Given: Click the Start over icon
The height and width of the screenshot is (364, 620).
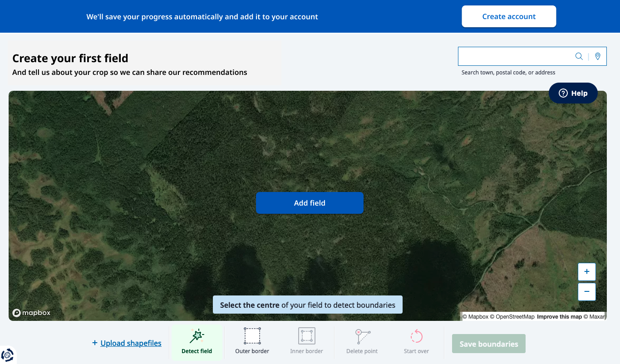Looking at the screenshot, I should [x=416, y=335].
